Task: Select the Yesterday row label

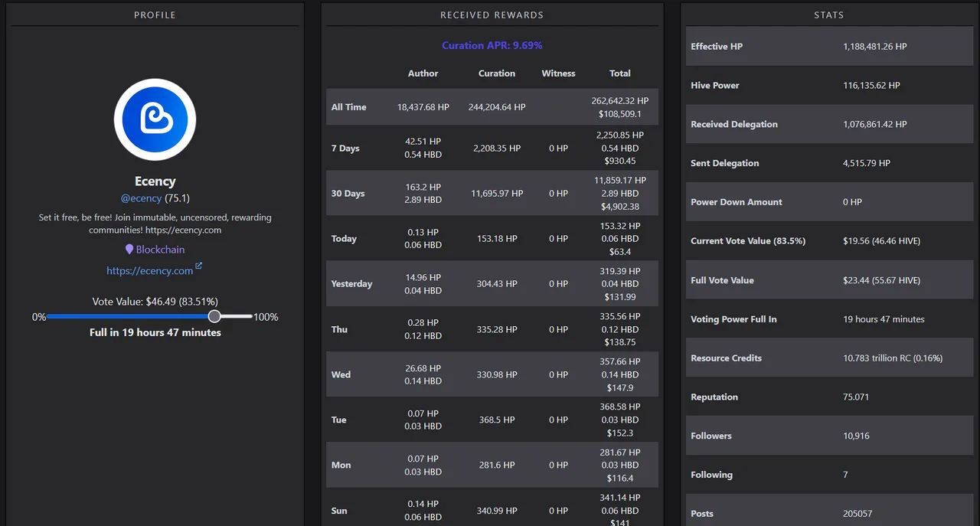Action: click(x=351, y=284)
